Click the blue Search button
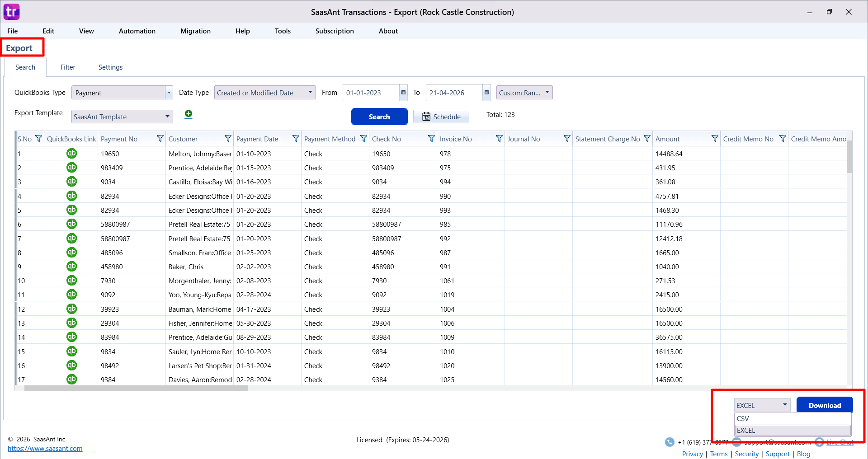 pyautogui.click(x=379, y=117)
